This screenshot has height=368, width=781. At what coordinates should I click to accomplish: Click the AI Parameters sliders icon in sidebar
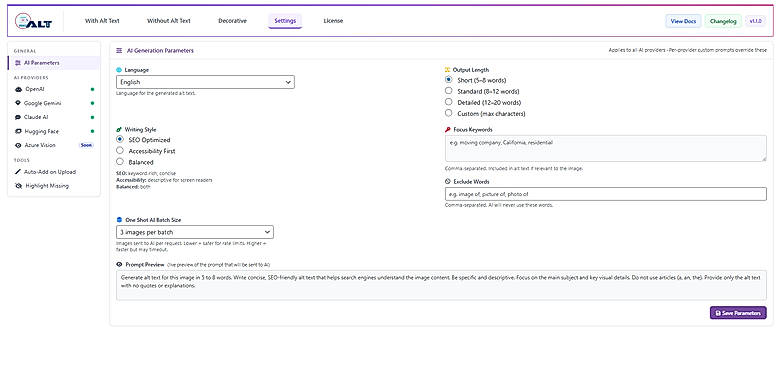[x=18, y=63]
